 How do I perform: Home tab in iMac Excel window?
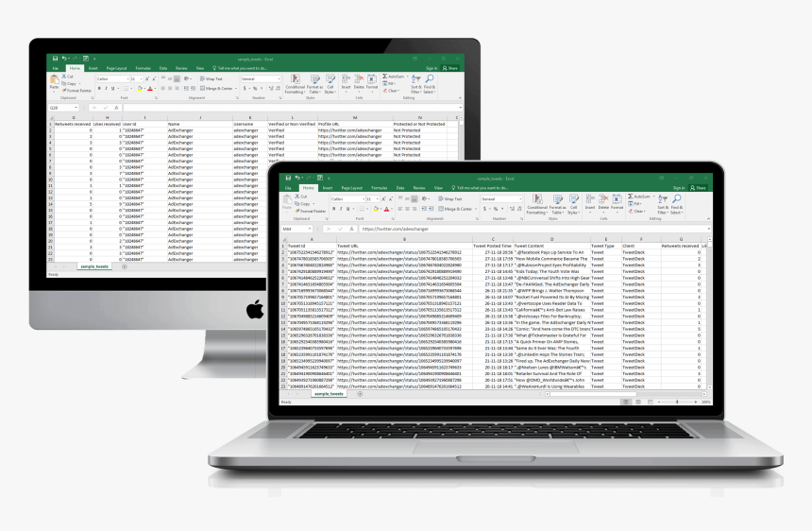(76, 68)
